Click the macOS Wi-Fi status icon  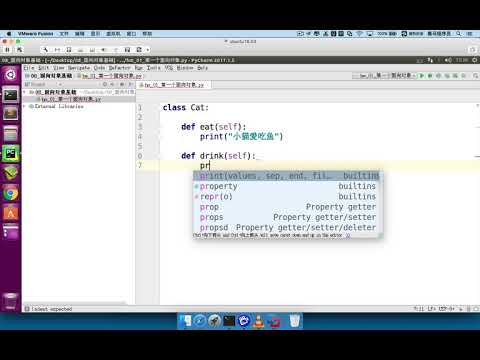[x=359, y=34]
